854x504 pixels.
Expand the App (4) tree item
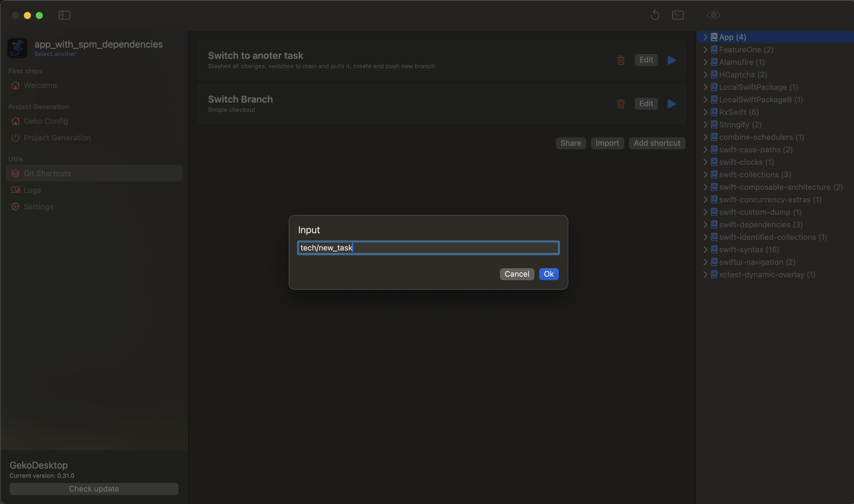[706, 37]
